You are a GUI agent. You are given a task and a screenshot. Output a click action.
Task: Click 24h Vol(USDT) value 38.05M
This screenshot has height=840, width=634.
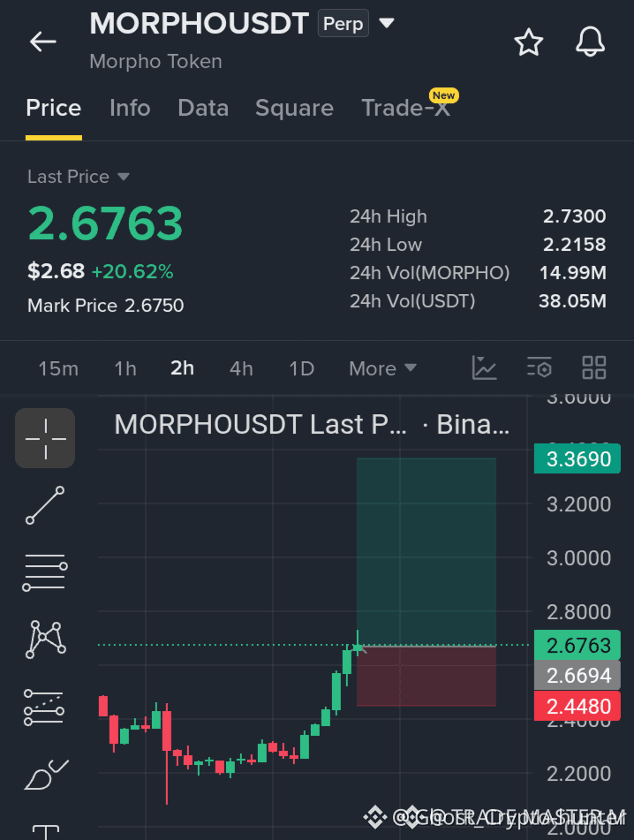click(572, 301)
